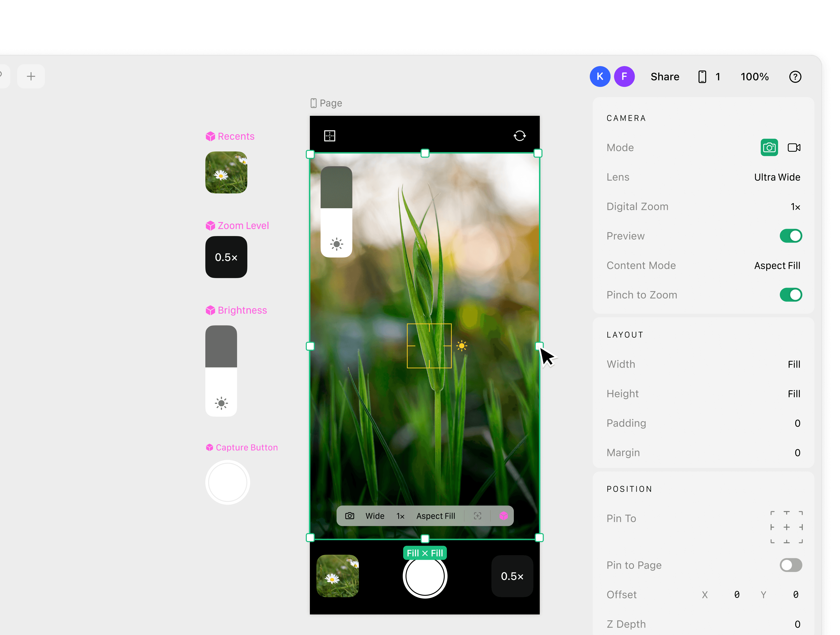
Task: Select the photo camera Mode icon
Action: coord(769,148)
